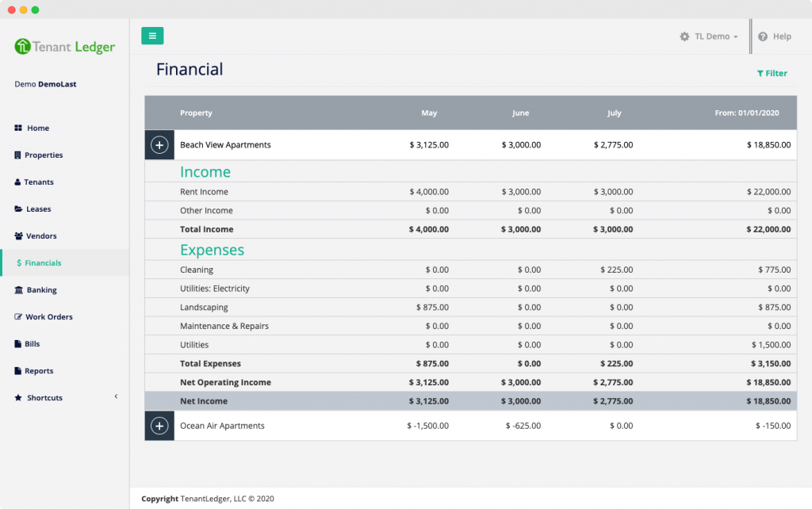This screenshot has height=509, width=812.
Task: Click the Tenant Ledger logo
Action: (63, 47)
